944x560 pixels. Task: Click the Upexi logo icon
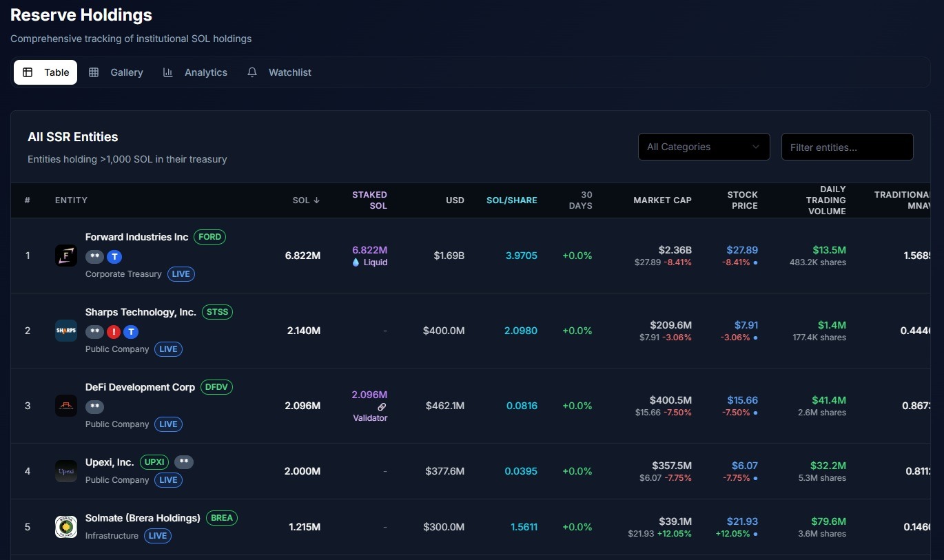pos(66,471)
